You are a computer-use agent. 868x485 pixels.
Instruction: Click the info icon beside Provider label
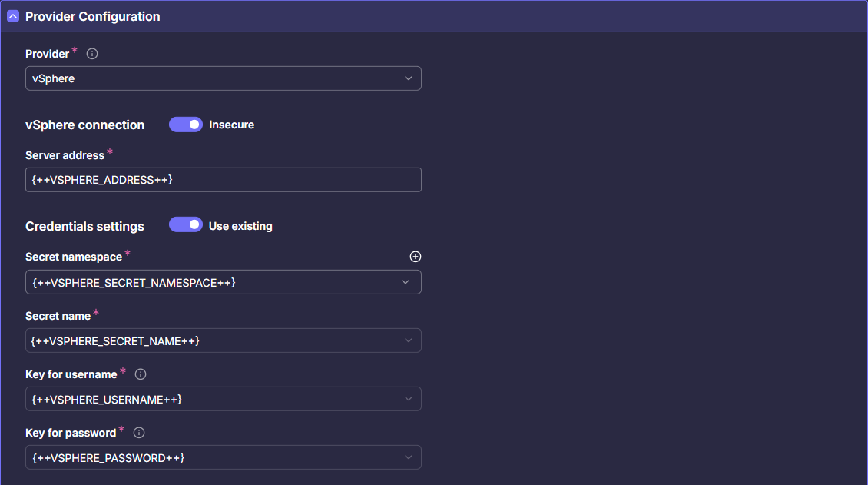[x=91, y=53]
